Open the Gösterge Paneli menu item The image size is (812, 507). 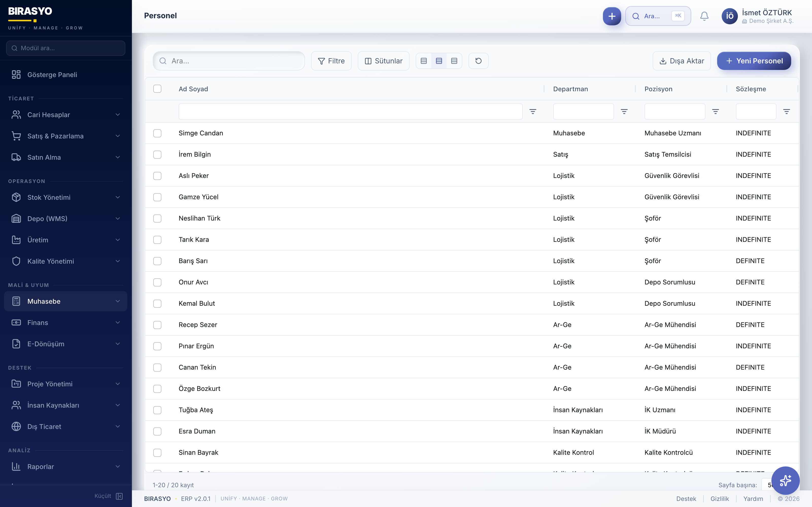click(x=52, y=75)
